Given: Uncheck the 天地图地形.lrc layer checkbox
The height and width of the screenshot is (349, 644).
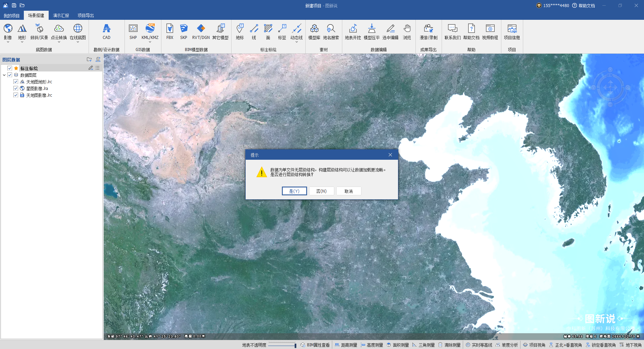Looking at the screenshot, I should point(16,82).
